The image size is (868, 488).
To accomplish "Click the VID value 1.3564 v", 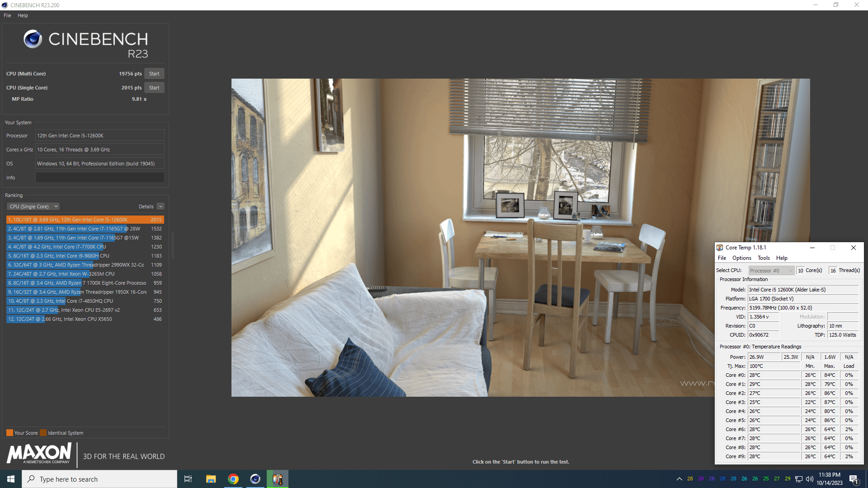I will [763, 317].
